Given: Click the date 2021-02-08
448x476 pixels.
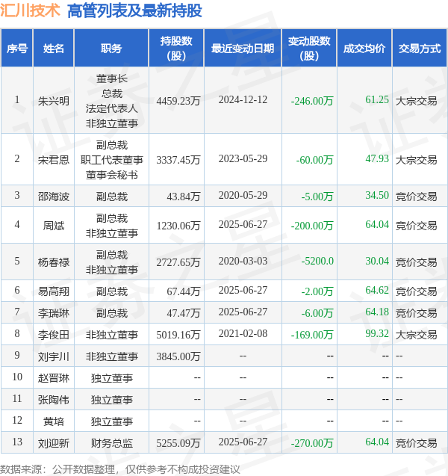Looking at the screenshot, I should pyautogui.click(x=243, y=333).
